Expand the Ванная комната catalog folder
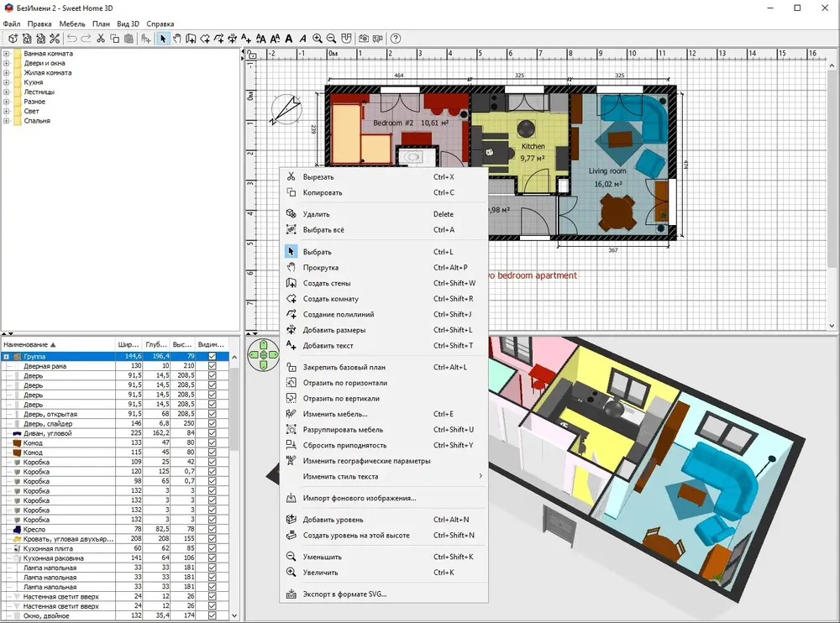840x623 pixels. [x=7, y=54]
